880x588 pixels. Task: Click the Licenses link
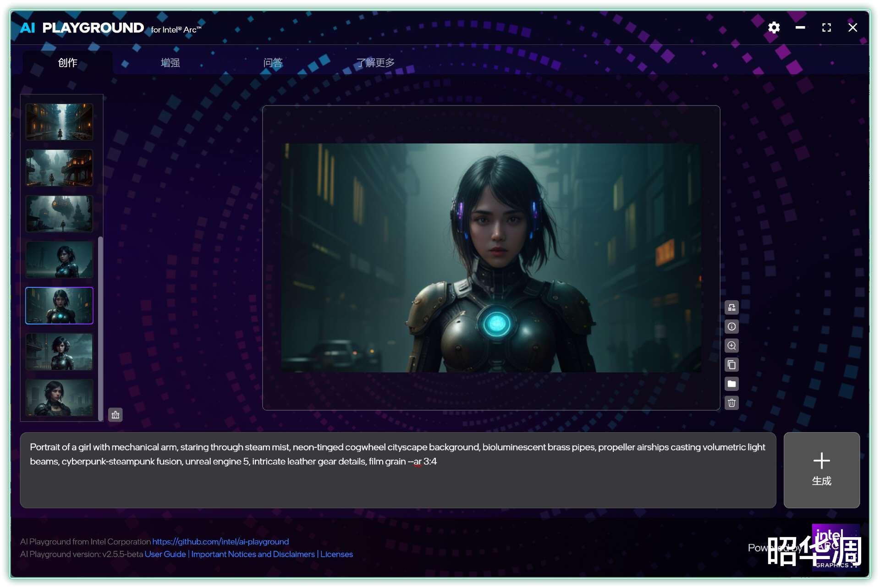pos(336,554)
